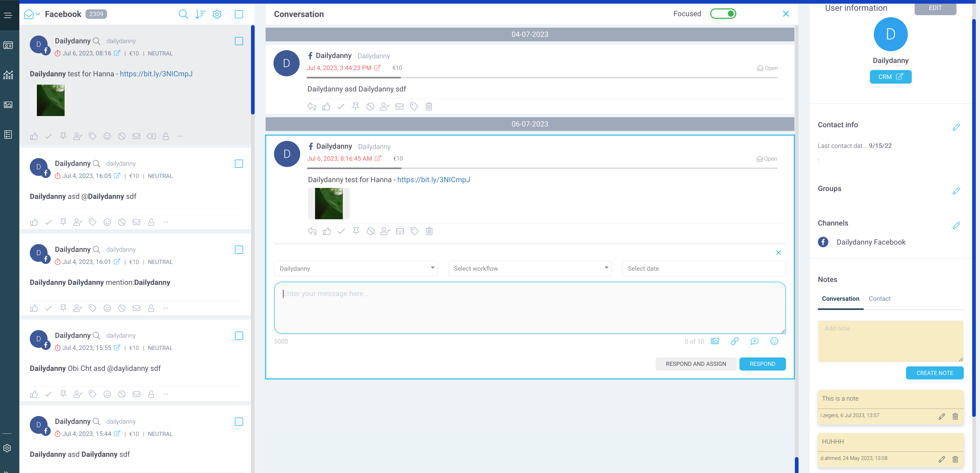Toggle the Focused switch off

tap(723, 14)
